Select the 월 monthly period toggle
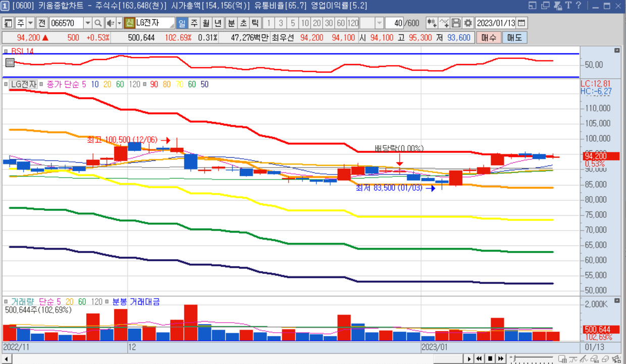Viewport: 626px width, 364px height. (206, 23)
